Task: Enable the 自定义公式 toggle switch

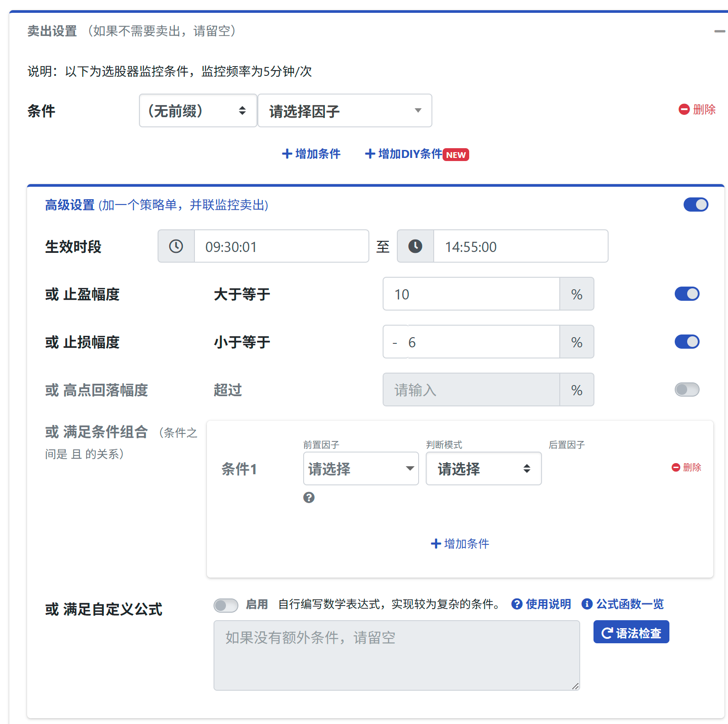Action: 226,605
